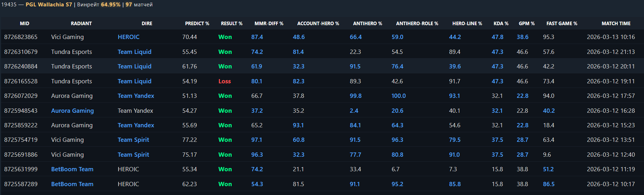
Task: Click Won result in the 8725587289 row
Action: [x=225, y=184]
